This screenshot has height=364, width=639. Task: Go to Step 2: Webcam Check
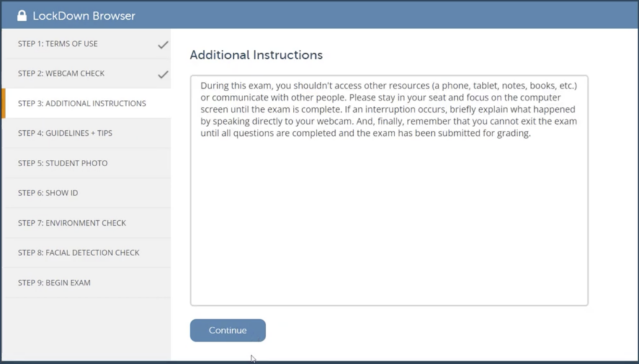point(86,73)
